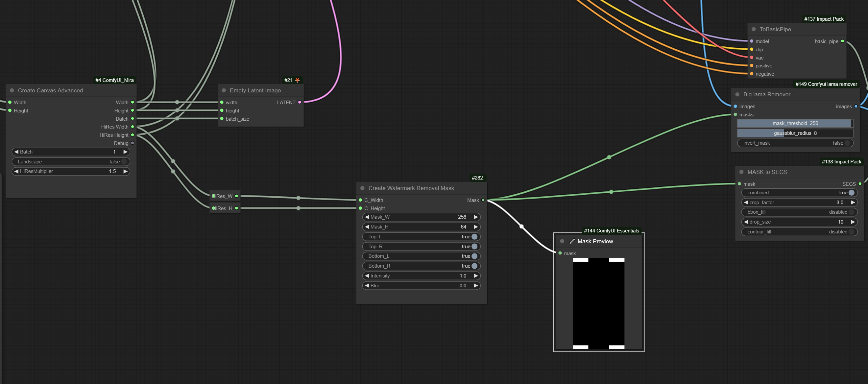
Task: Increase Mask_W with right arrow
Action: pos(476,217)
